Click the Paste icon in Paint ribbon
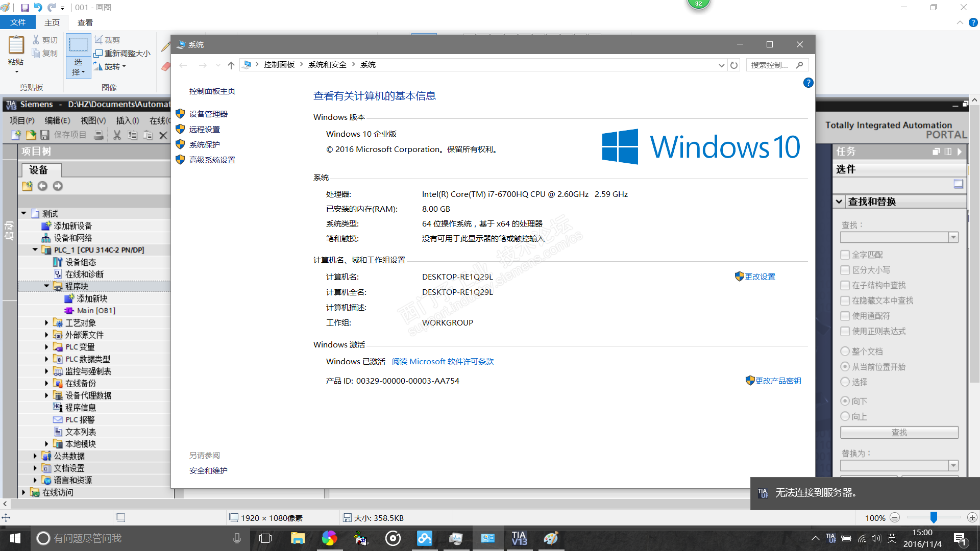Screen dimensions: 980x551 coord(16,46)
